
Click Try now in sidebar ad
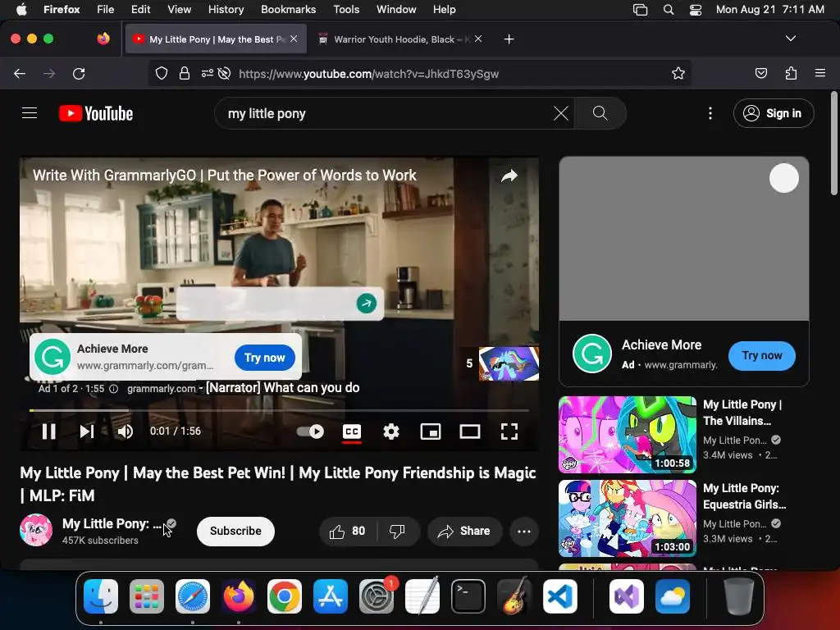pyautogui.click(x=762, y=356)
